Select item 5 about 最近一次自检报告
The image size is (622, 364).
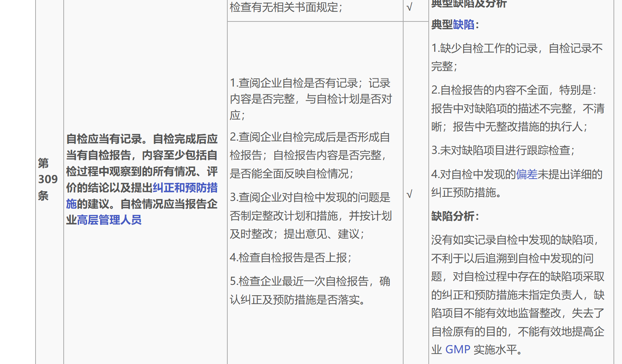point(310,290)
